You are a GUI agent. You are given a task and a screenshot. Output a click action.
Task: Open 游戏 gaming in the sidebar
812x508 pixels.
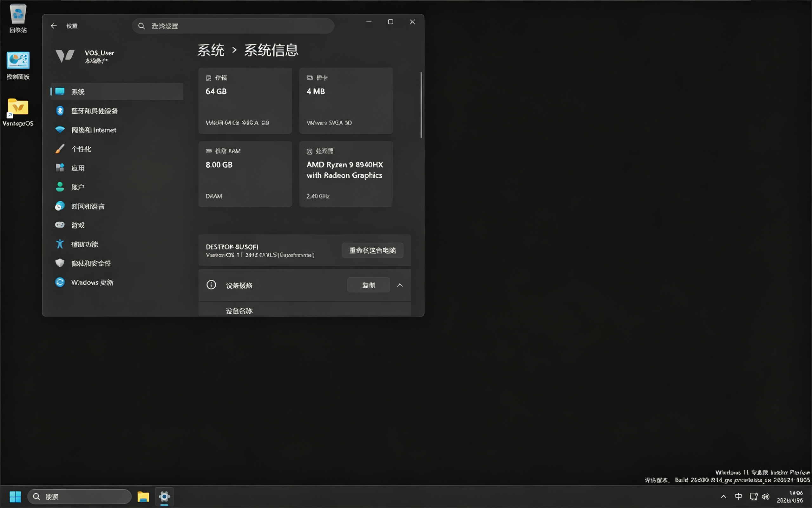point(117,225)
